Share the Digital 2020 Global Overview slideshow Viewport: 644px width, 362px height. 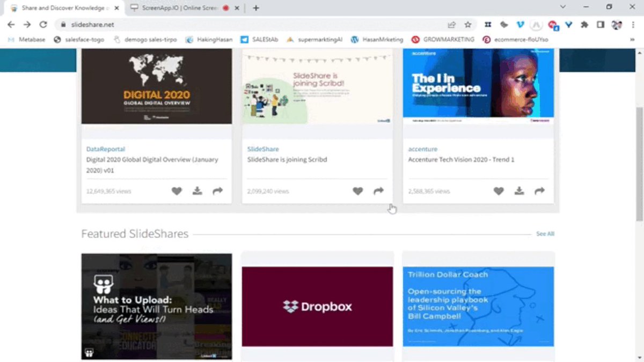coord(217,191)
